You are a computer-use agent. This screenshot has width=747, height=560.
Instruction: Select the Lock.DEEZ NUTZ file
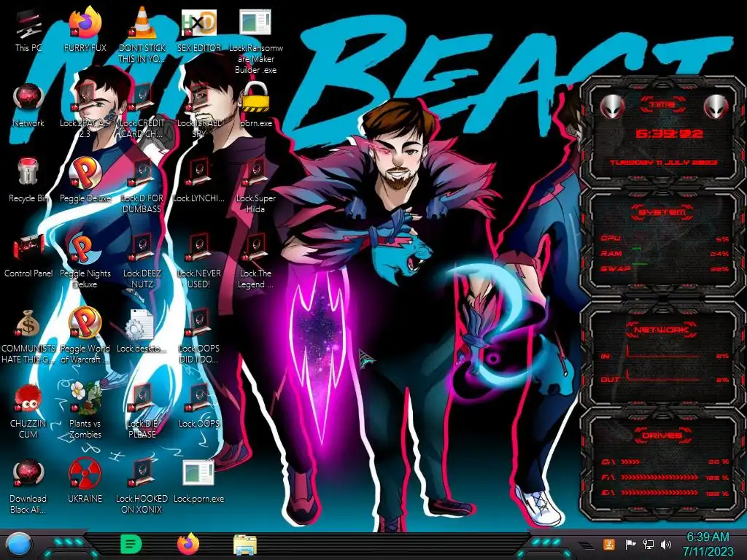(142, 249)
